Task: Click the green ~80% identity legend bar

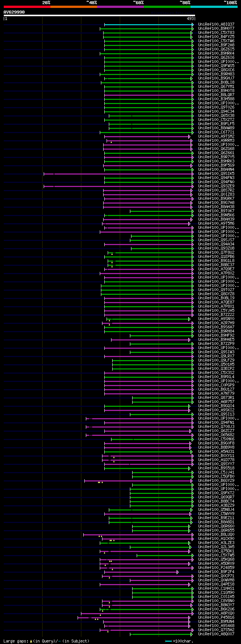Action: (x=167, y=7)
